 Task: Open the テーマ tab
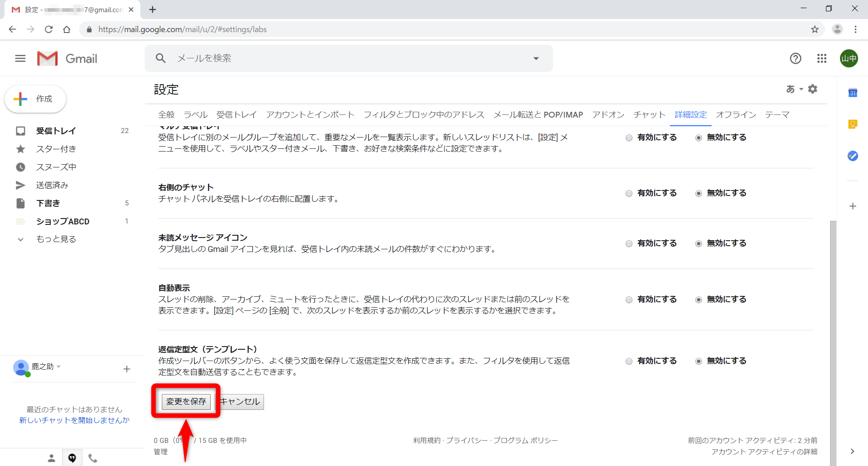777,115
